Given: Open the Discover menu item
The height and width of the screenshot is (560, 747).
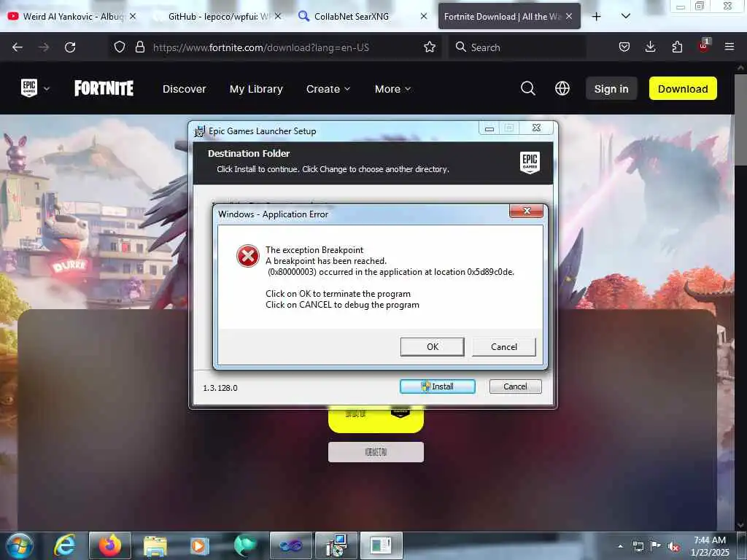Looking at the screenshot, I should pyautogui.click(x=185, y=89).
